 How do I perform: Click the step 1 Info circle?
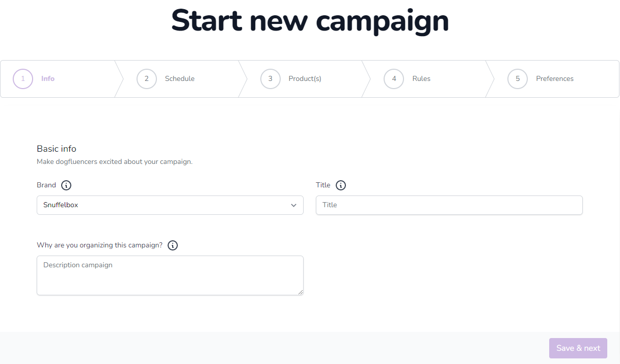click(x=22, y=78)
